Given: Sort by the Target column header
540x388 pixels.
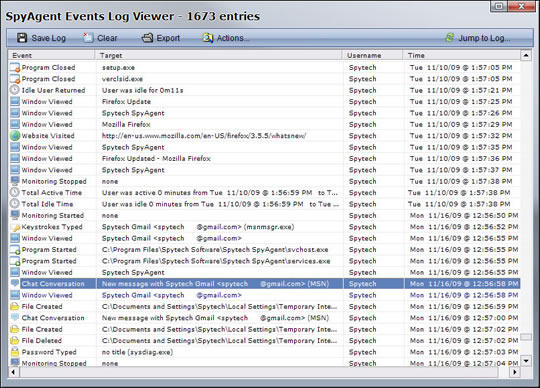Looking at the screenshot, I should (x=219, y=55).
